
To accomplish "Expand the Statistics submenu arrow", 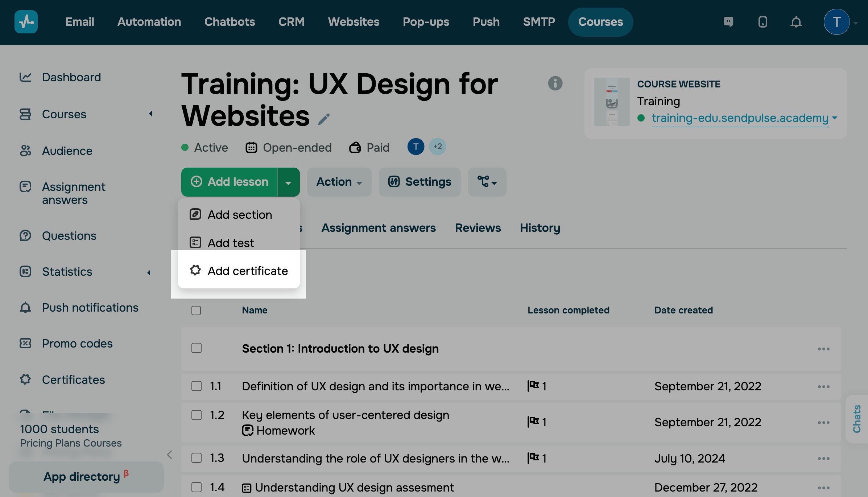I will (149, 272).
